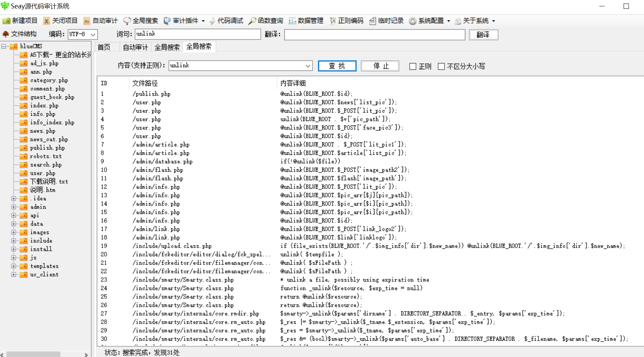Sort by the 内容详细 column header

[x=460, y=83]
